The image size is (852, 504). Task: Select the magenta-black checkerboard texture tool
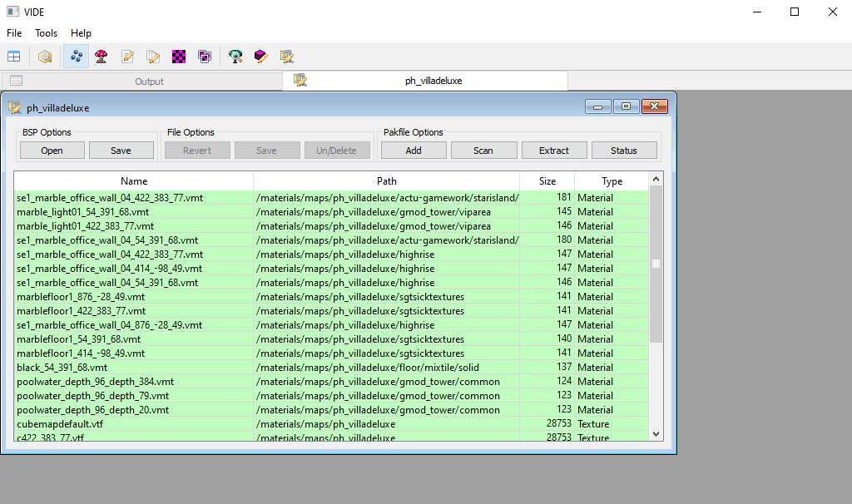179,57
